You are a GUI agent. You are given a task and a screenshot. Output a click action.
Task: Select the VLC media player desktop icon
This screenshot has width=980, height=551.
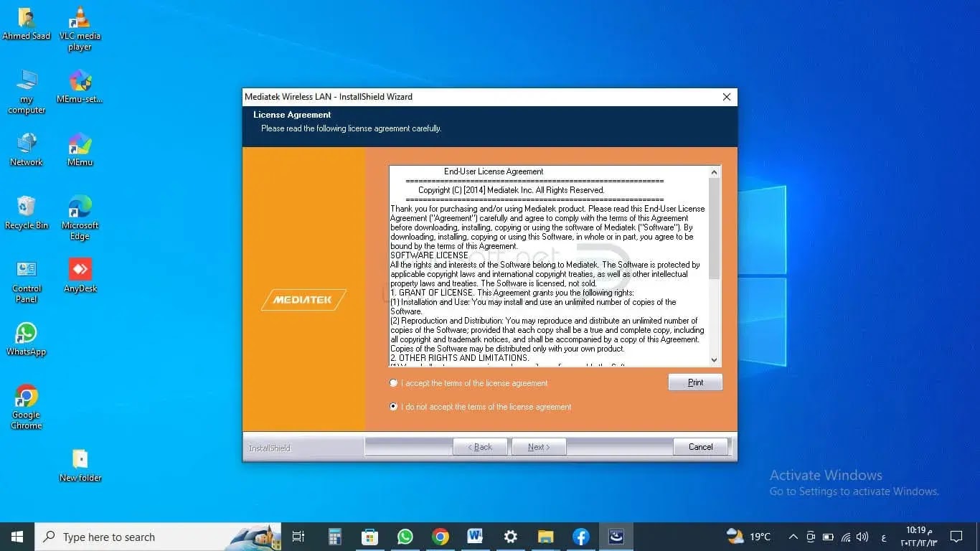(x=80, y=29)
